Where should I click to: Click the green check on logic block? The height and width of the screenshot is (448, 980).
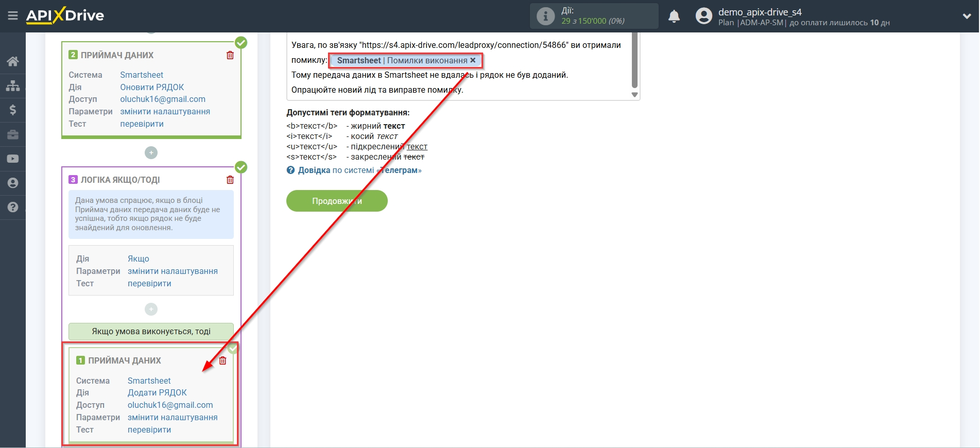coord(241,167)
